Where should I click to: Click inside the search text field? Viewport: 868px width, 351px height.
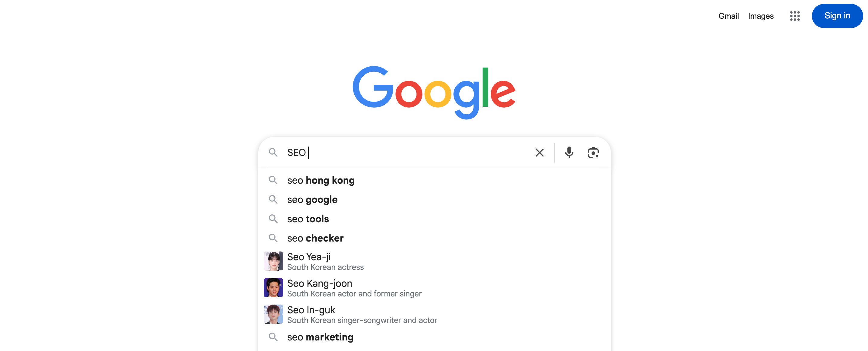click(x=404, y=153)
